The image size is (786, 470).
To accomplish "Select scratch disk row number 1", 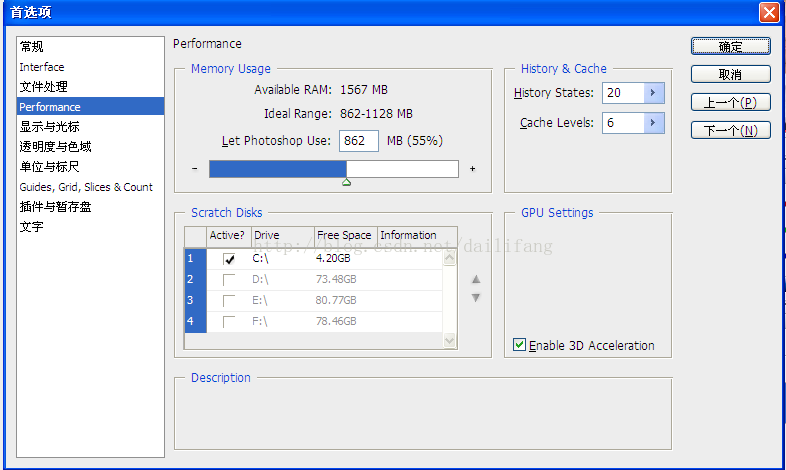I will tap(195, 259).
